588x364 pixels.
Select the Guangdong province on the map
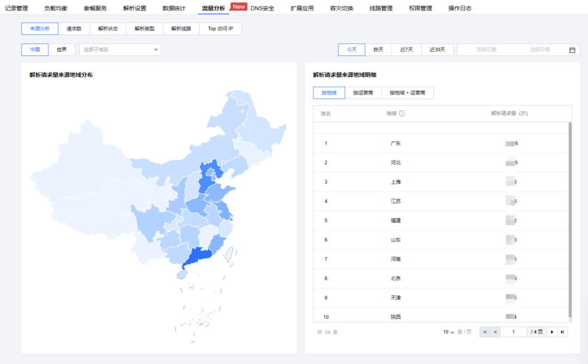(198, 256)
